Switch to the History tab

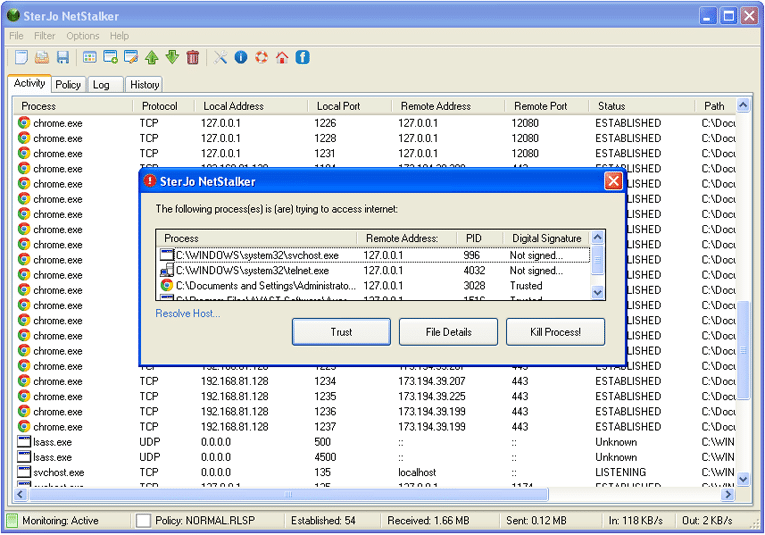pyautogui.click(x=144, y=85)
